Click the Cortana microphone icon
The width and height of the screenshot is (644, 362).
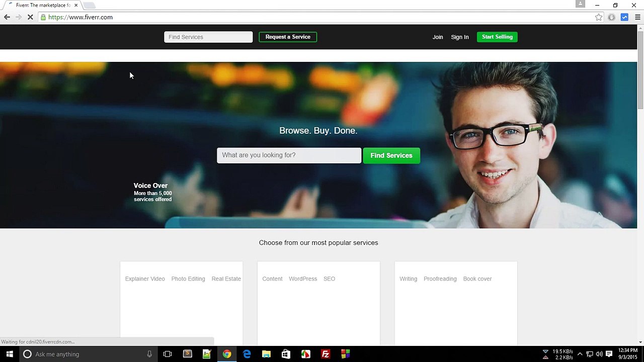(149, 354)
